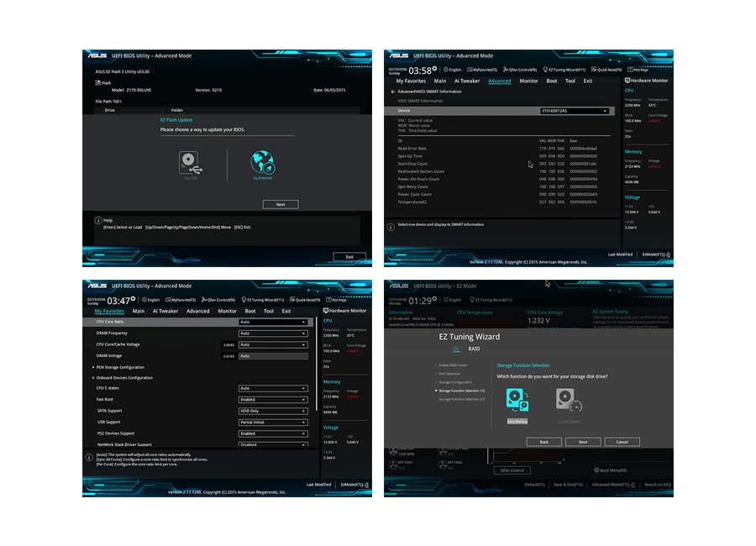756x546 pixels.
Task: Select the RAID tab in EZ Tuning Wizard
Action: tap(474, 349)
